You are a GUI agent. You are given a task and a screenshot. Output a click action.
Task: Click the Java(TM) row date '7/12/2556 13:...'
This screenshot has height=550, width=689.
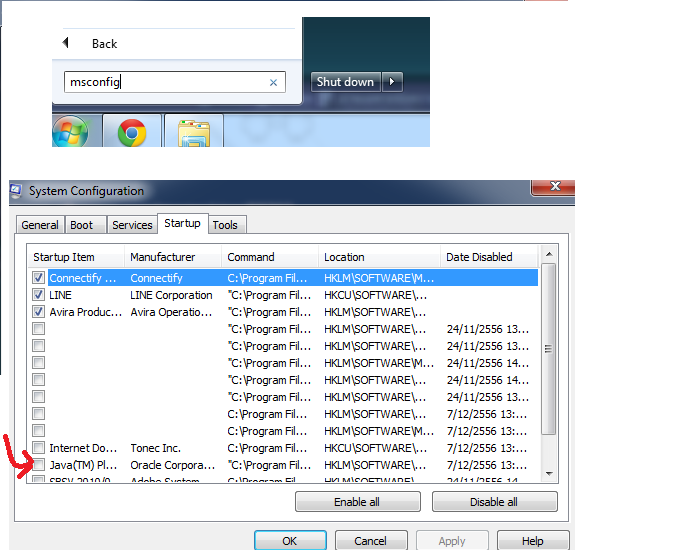pos(487,465)
